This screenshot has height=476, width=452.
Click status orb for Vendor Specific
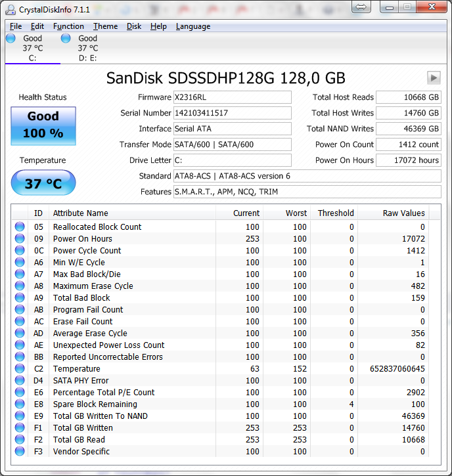tap(20, 452)
